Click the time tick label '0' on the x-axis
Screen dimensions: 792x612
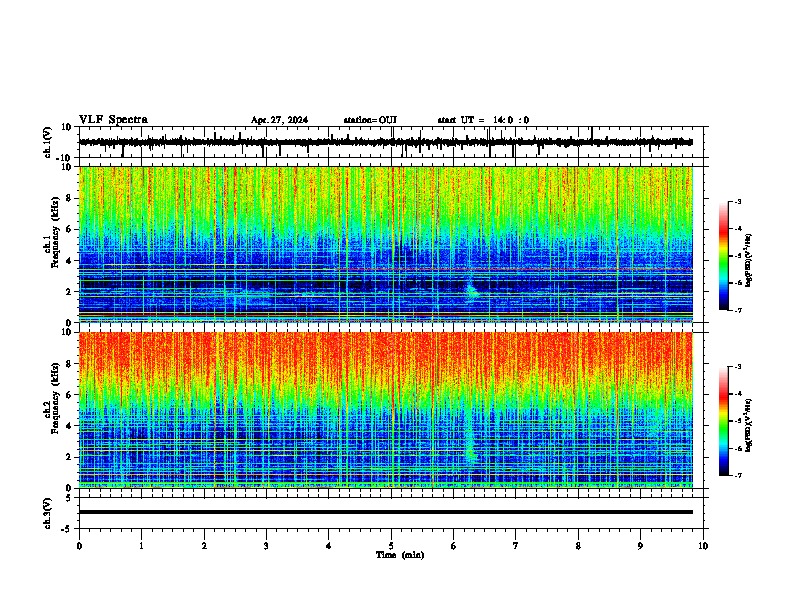pyautogui.click(x=79, y=546)
